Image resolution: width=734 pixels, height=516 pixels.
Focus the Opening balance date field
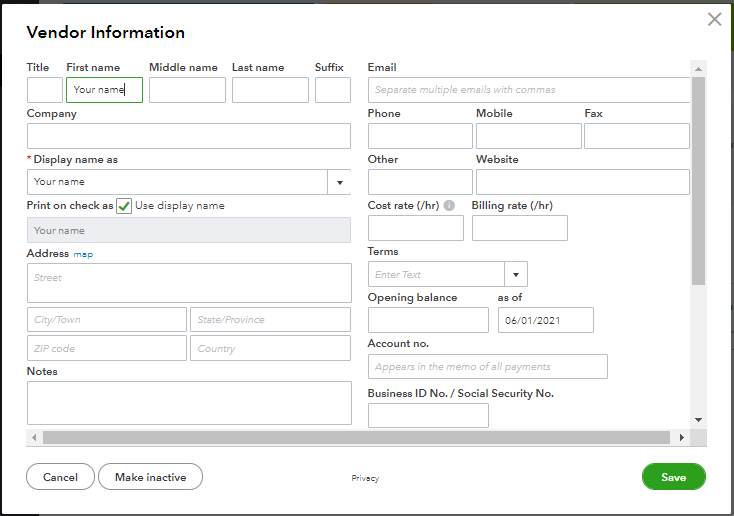point(545,320)
